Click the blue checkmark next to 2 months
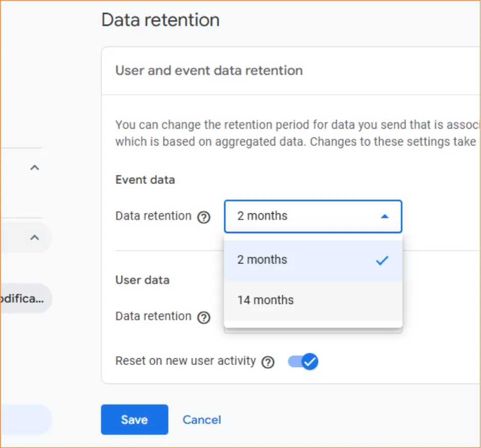481x448 pixels. 382,260
